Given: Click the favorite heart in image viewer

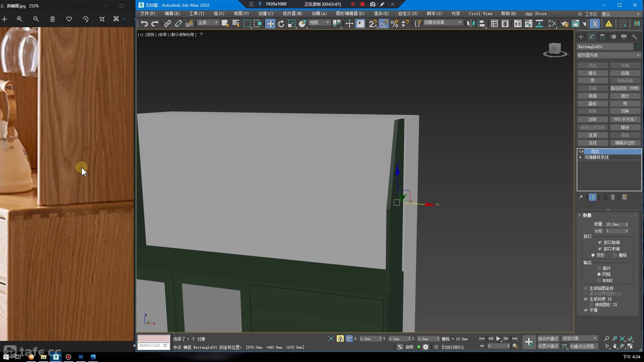Looking at the screenshot, I should (x=69, y=19).
